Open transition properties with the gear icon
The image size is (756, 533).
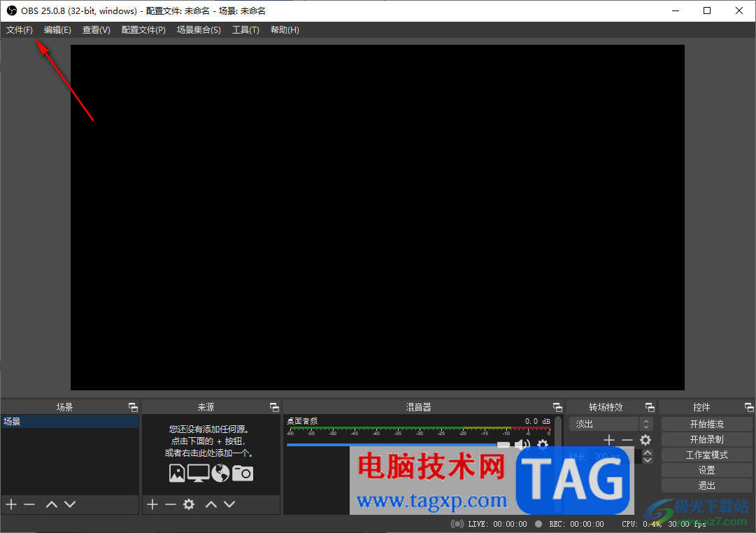[646, 440]
